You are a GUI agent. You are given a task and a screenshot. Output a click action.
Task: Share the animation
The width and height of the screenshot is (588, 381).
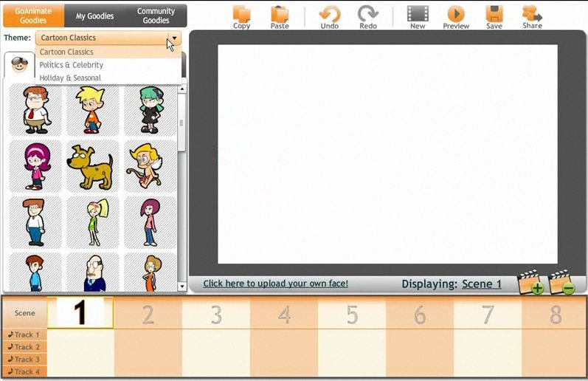(532, 18)
